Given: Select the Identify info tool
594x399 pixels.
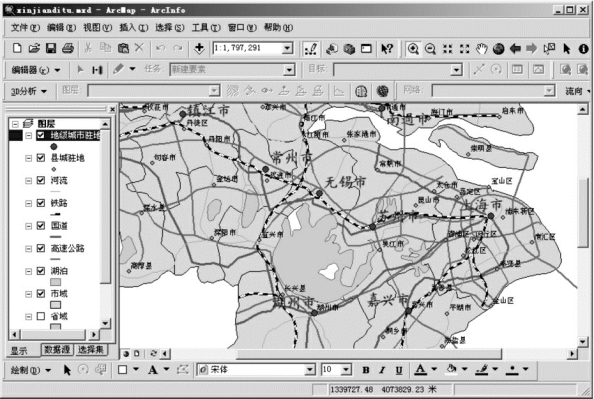Looking at the screenshot, I should coord(583,49).
